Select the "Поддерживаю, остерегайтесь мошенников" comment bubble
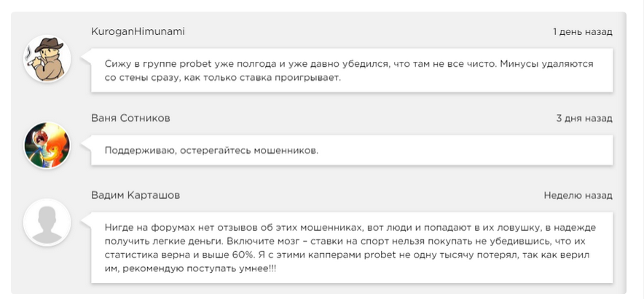Viewport: 644px width, 299px height. point(351,150)
